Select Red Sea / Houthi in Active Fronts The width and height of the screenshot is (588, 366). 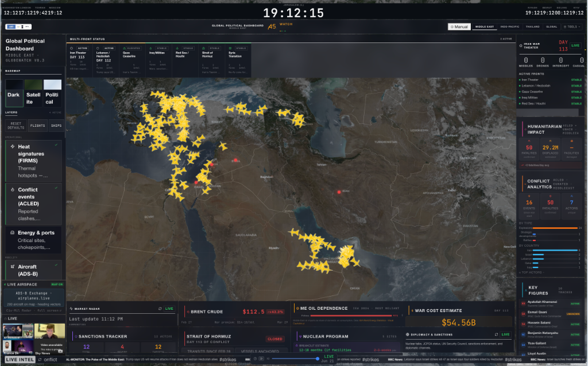pyautogui.click(x=551, y=104)
